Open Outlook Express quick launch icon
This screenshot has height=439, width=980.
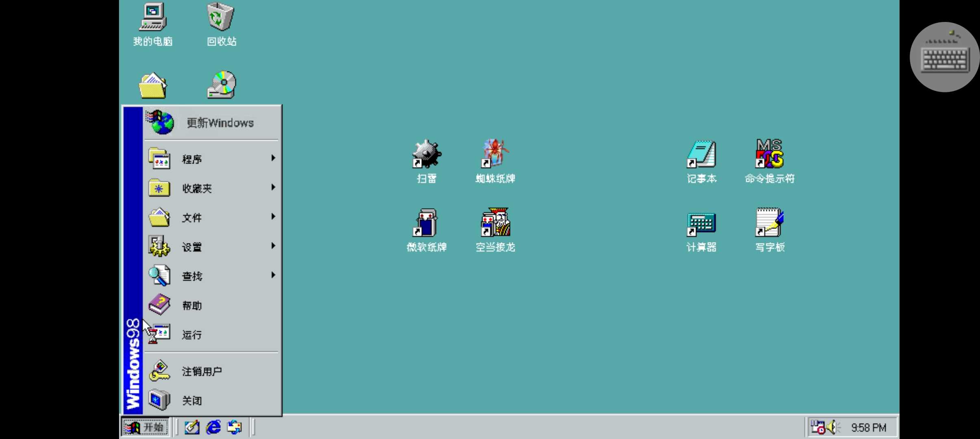click(234, 427)
